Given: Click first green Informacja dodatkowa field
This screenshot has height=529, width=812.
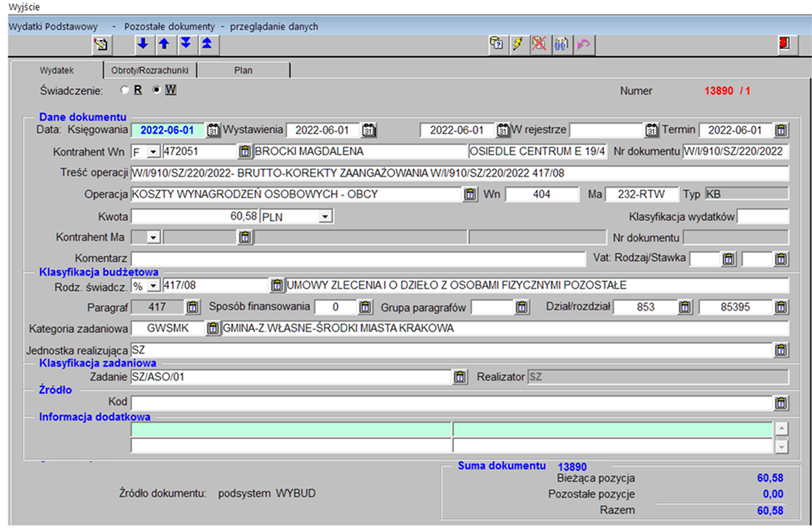Looking at the screenshot, I should tap(291, 429).
